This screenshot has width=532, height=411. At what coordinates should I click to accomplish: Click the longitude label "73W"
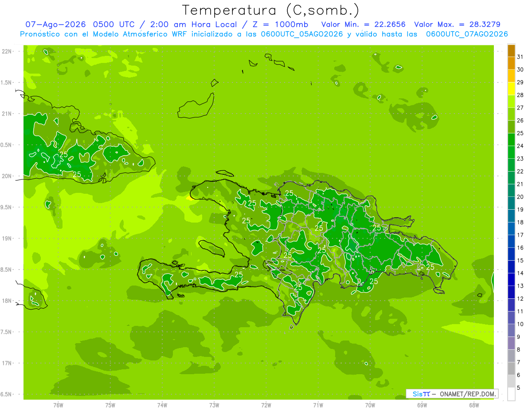coord(214,405)
